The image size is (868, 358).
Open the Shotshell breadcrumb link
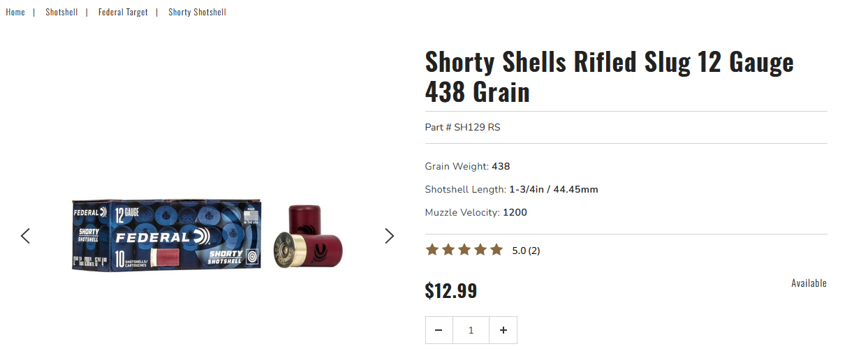61,12
